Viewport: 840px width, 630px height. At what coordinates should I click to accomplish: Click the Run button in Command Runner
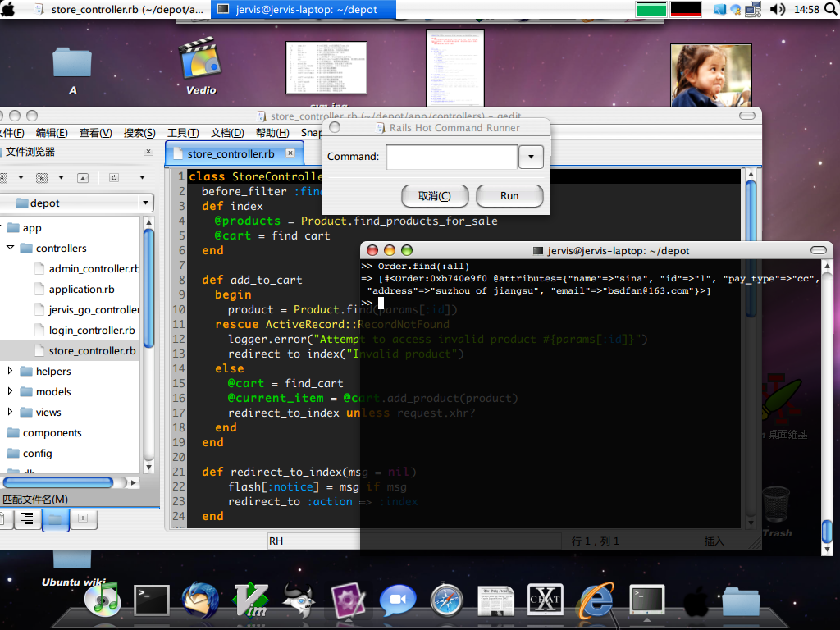coord(509,196)
